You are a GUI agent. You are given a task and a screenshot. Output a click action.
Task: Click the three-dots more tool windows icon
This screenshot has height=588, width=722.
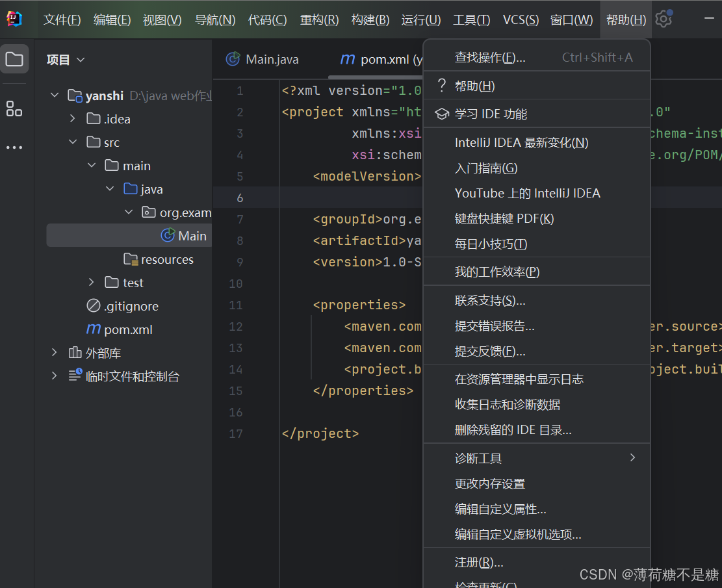click(x=14, y=147)
